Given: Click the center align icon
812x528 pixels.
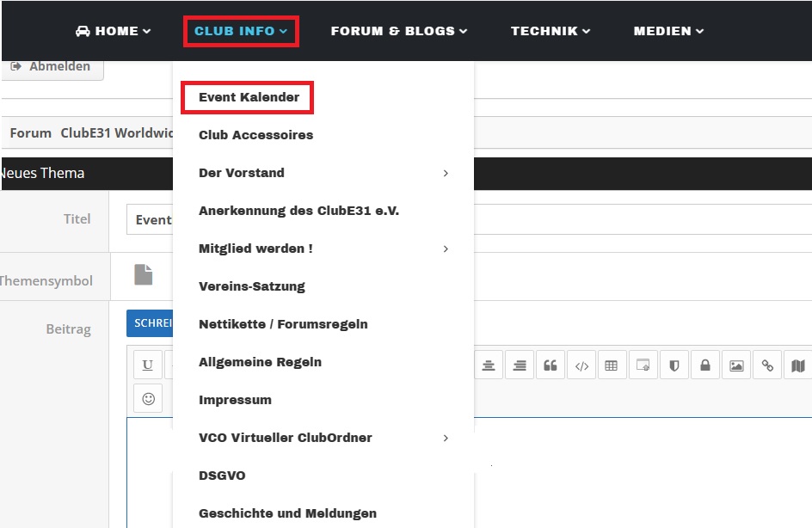Looking at the screenshot, I should click(489, 365).
